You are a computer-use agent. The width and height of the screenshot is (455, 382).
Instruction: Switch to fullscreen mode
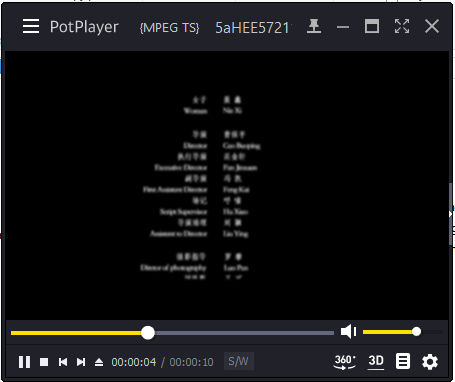click(x=402, y=26)
